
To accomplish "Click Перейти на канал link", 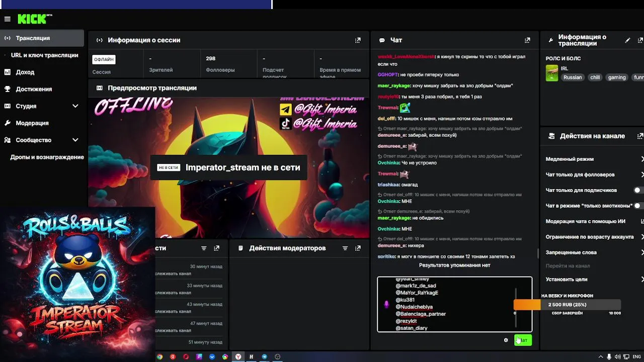I will 568,266.
